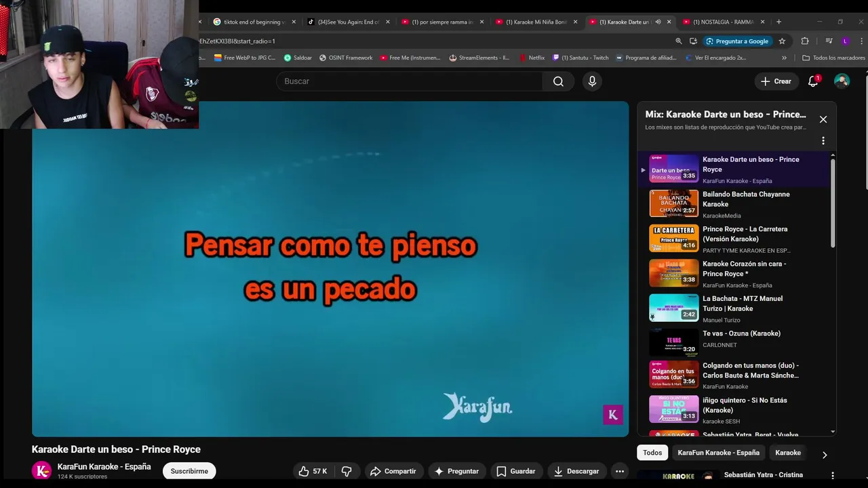The height and width of the screenshot is (488, 868).
Task: Switch to Karaoke Mi Niña Bonita tab
Action: tap(537, 22)
